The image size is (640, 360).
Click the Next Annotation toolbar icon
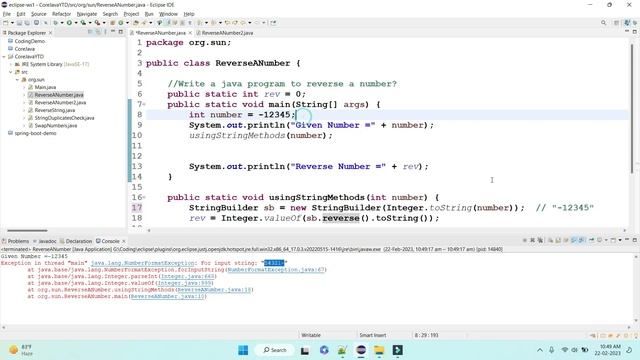(x=200, y=23)
